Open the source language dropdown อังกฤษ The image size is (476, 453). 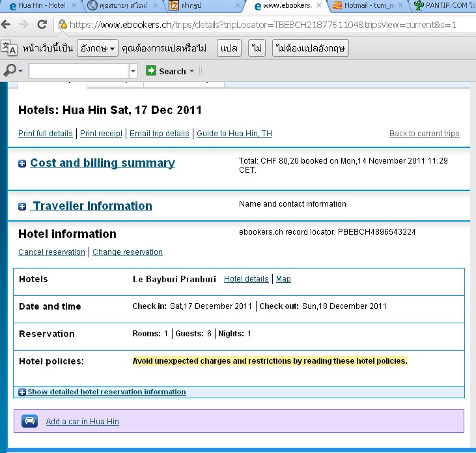[98, 48]
